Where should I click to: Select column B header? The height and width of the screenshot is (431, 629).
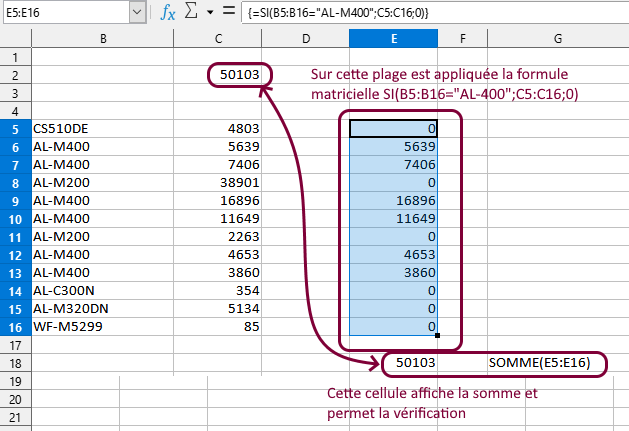point(103,39)
